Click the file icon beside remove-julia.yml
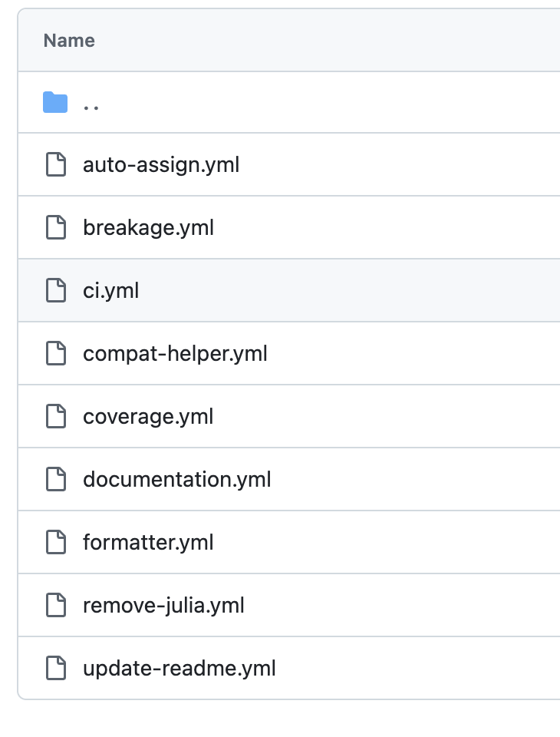This screenshot has height=737, width=560. [55, 605]
